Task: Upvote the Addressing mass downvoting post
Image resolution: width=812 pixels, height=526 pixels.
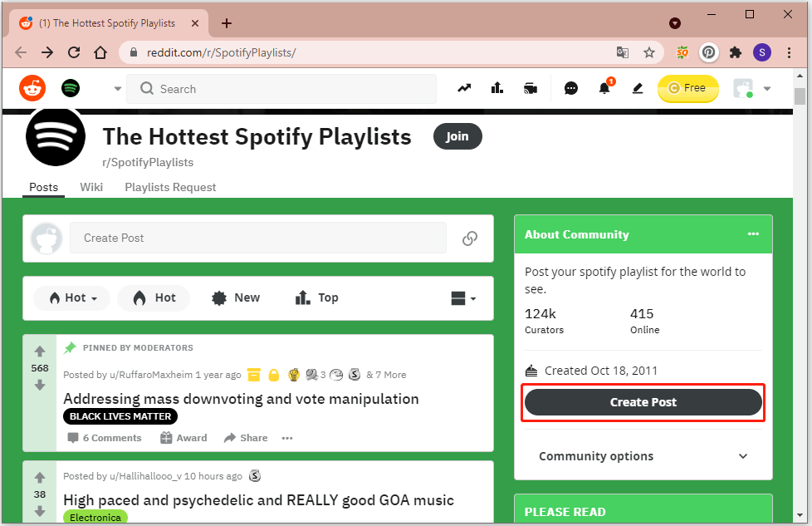Action: [40, 351]
